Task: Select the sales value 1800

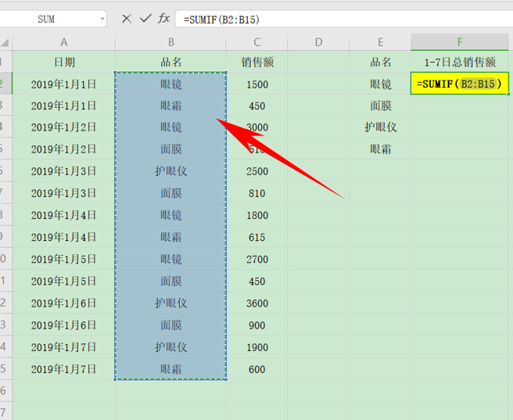Action: [x=256, y=215]
